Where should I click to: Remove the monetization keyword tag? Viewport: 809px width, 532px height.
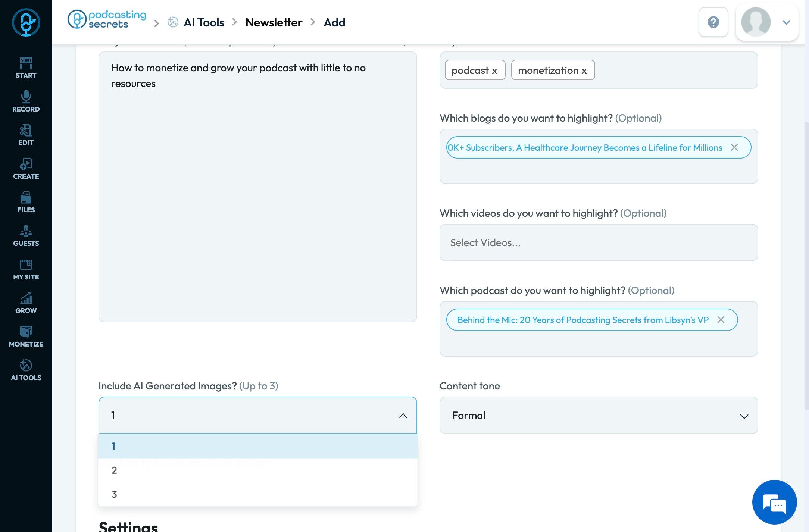tap(584, 71)
